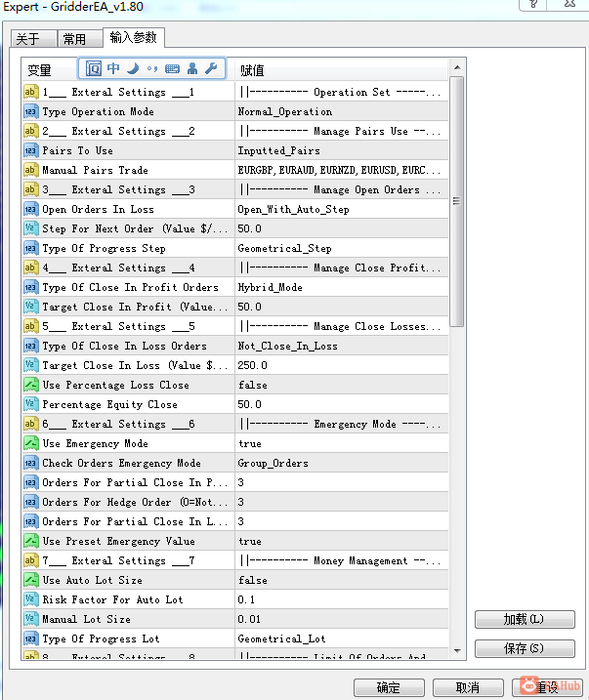This screenshot has width=589, height=700.
Task: Switch to the 关于 tab
Action: click(33, 39)
